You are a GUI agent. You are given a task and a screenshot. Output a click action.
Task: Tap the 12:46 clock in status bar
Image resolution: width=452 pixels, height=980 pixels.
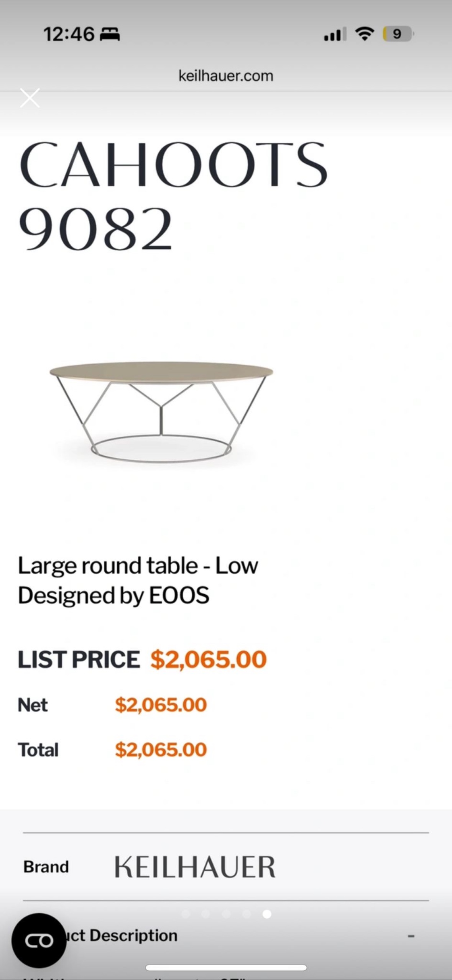pos(69,35)
